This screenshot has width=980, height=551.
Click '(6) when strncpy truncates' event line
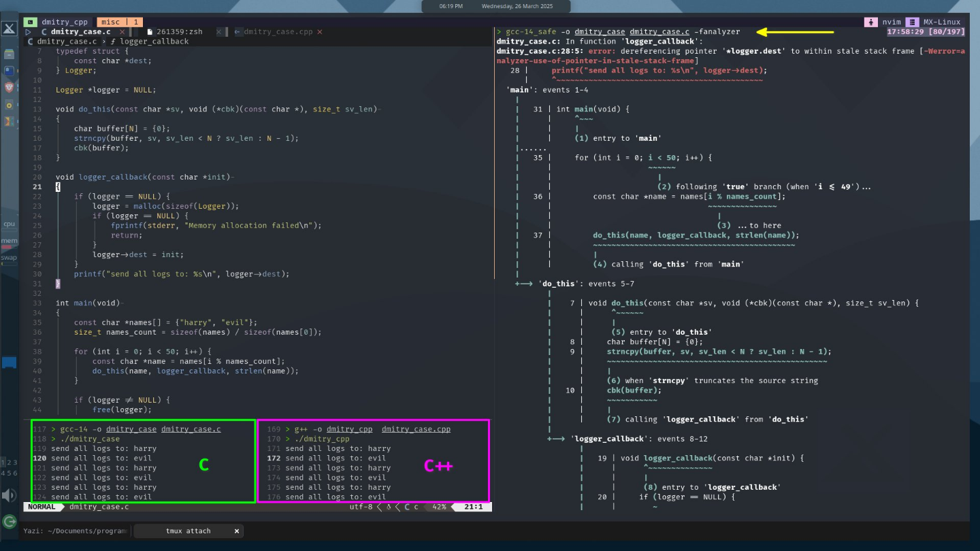[x=713, y=380]
